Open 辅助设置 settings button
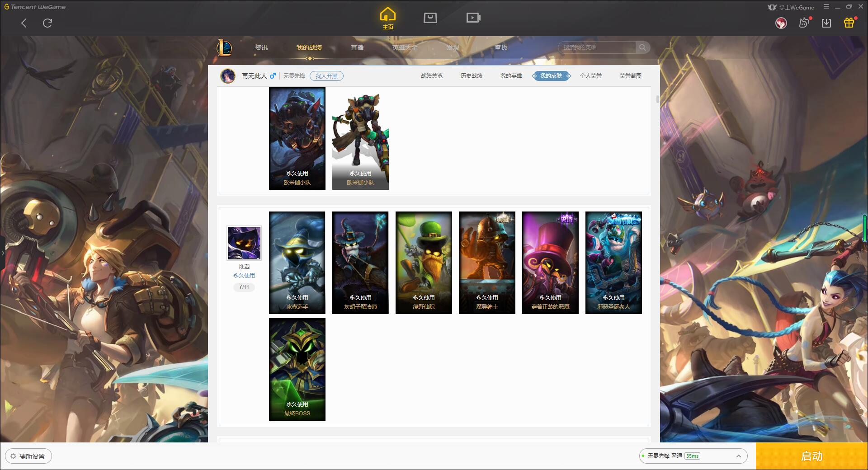The height and width of the screenshot is (470, 868). pyautogui.click(x=28, y=456)
